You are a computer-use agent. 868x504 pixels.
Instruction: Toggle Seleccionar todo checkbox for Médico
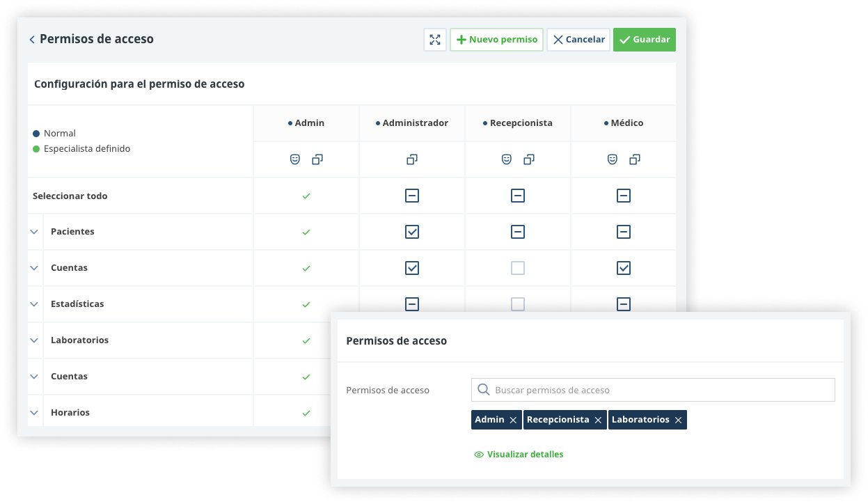click(x=624, y=196)
